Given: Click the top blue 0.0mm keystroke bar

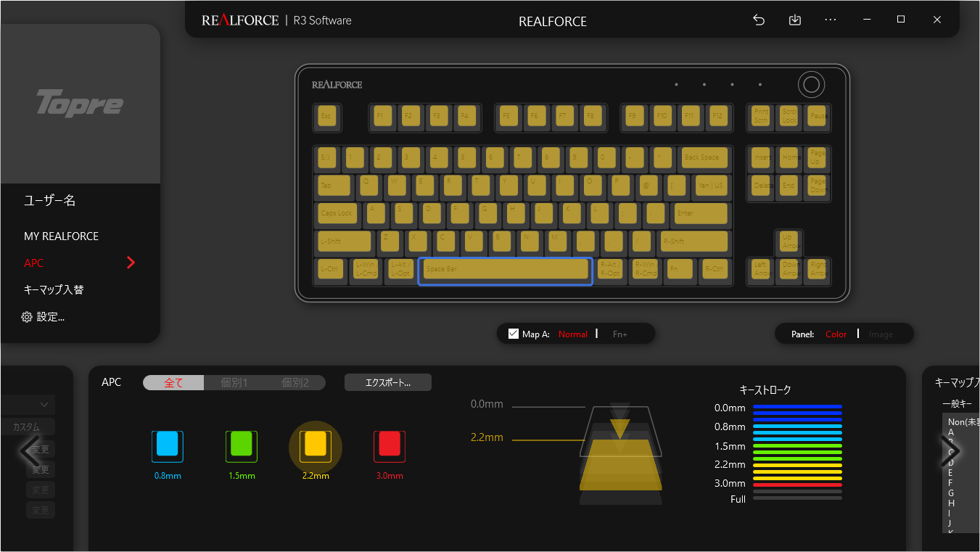Looking at the screenshot, I should click(798, 407).
